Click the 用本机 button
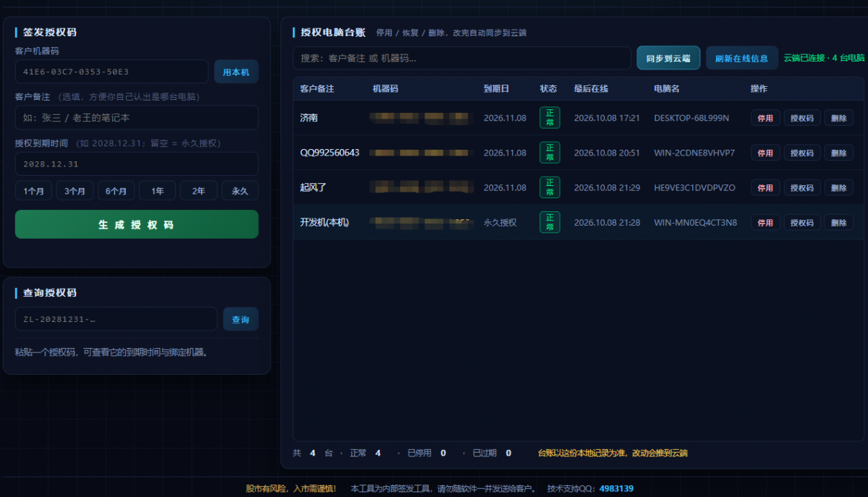868x497 pixels. coord(236,72)
